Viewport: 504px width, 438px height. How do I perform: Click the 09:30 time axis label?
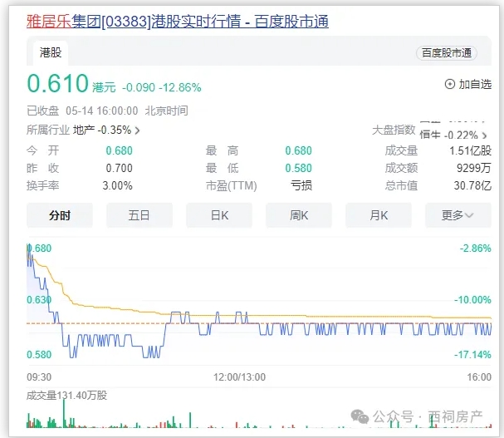(39, 376)
